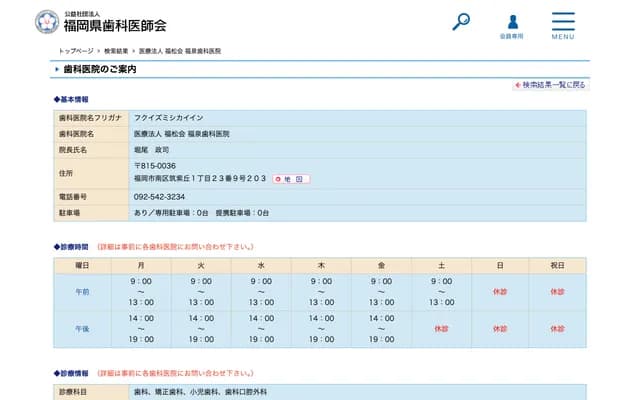640x400 pixels.
Task: Click the 基本情報 section header
Action: [72, 100]
